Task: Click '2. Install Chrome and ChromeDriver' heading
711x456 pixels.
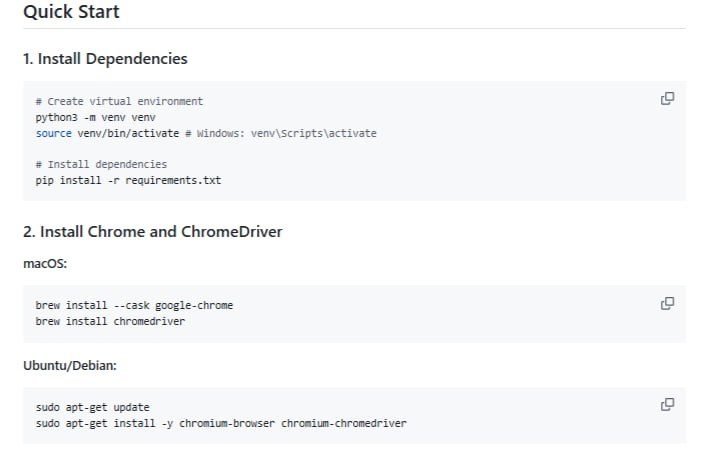Action: (x=152, y=232)
